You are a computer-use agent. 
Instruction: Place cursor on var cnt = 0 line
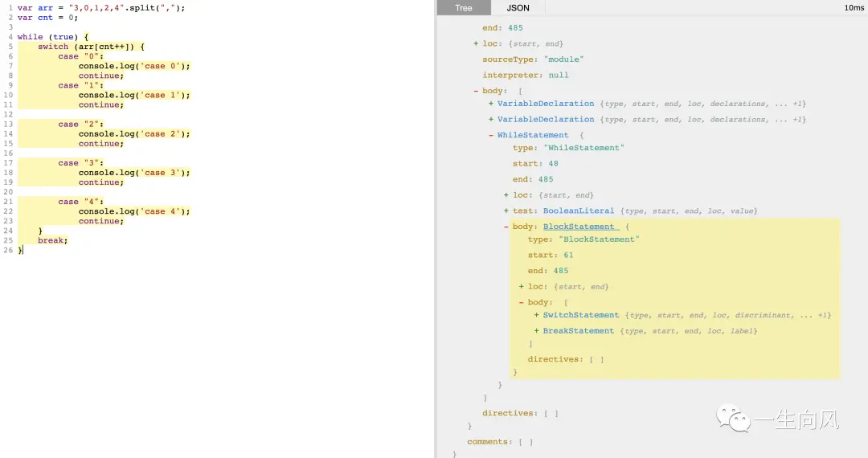[47, 18]
